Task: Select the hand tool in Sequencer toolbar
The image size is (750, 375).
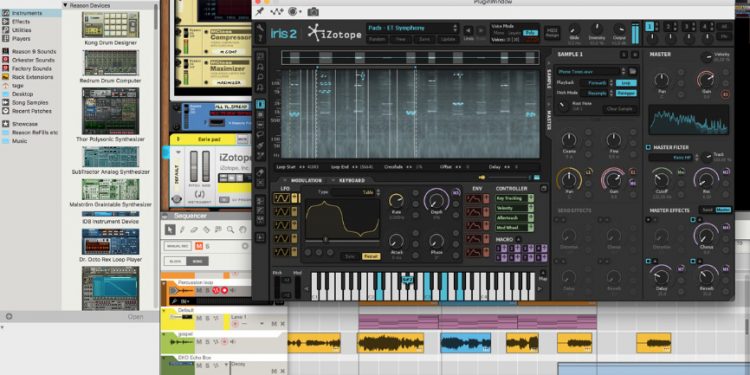Action: pyautogui.click(x=243, y=230)
